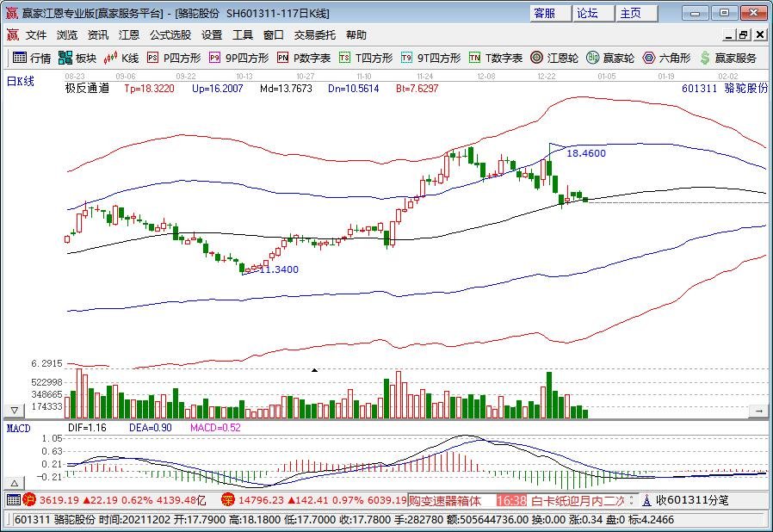
Task: Restore the inner chart window
Action: (x=744, y=34)
